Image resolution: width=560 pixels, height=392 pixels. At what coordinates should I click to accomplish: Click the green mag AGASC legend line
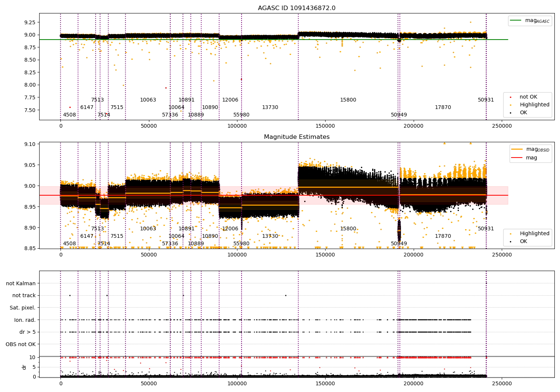pos(516,20)
